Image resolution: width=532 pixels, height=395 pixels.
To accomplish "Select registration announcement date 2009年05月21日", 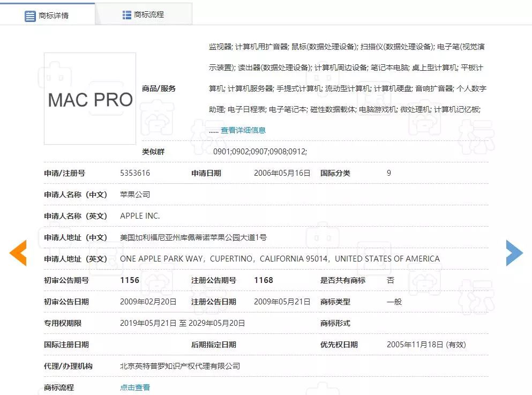I will pyautogui.click(x=282, y=302).
